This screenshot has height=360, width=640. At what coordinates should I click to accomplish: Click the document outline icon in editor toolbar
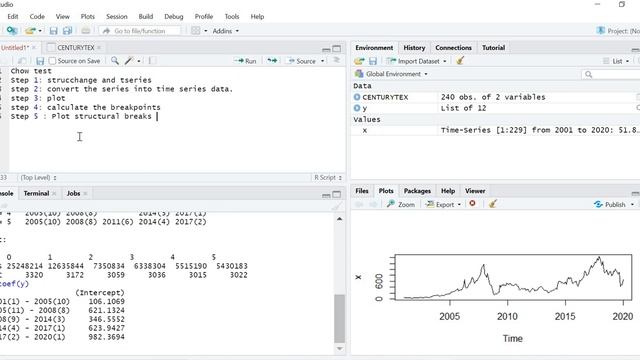click(337, 60)
